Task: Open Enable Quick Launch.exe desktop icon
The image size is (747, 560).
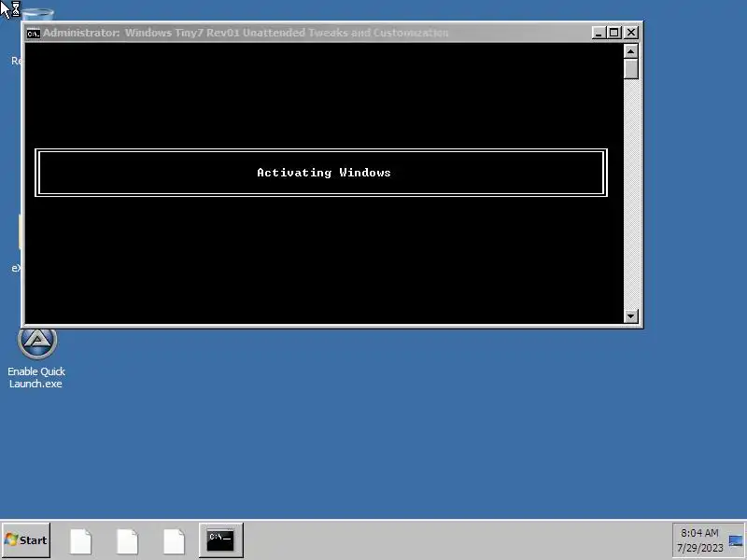Action: pyautogui.click(x=36, y=357)
